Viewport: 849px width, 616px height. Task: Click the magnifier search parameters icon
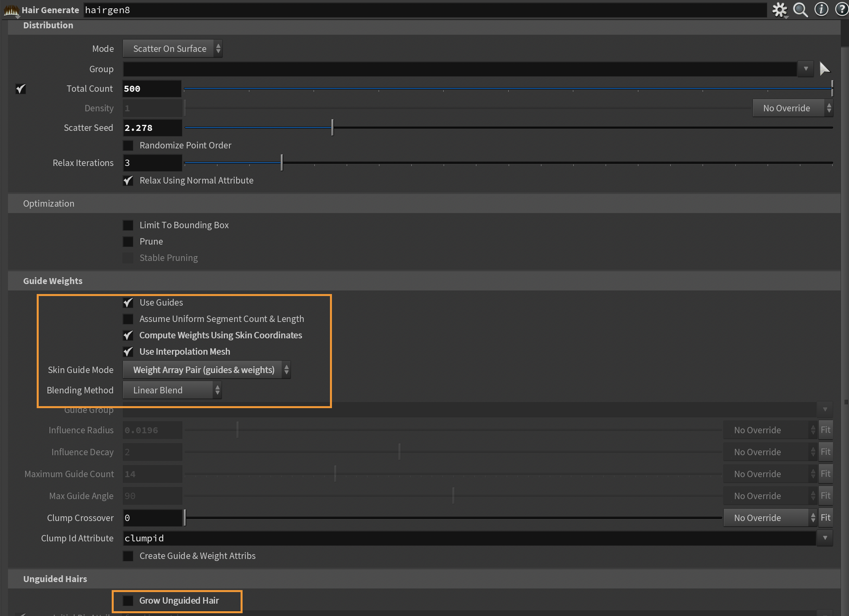tap(800, 10)
